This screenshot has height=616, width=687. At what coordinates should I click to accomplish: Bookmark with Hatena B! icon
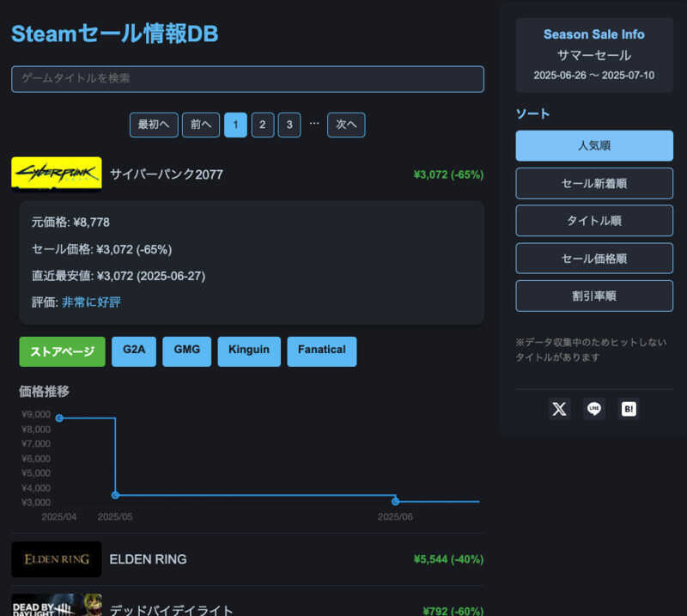(x=629, y=409)
